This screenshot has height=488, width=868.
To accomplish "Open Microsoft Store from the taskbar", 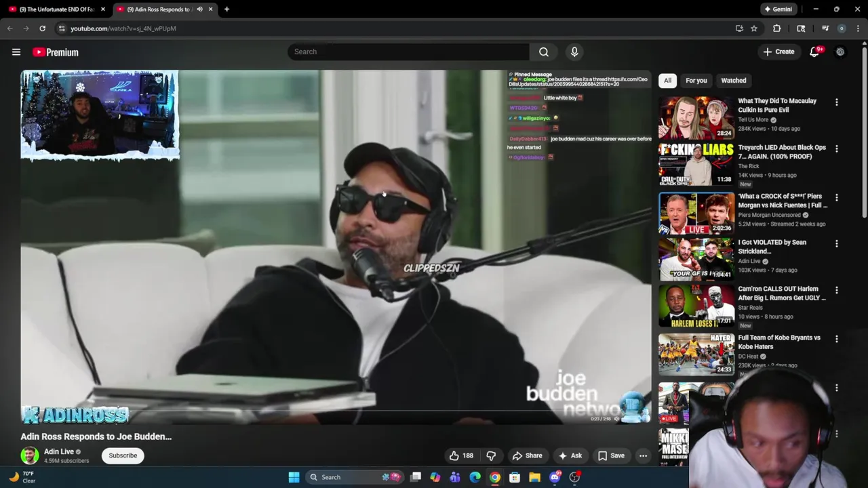I will coord(515,477).
